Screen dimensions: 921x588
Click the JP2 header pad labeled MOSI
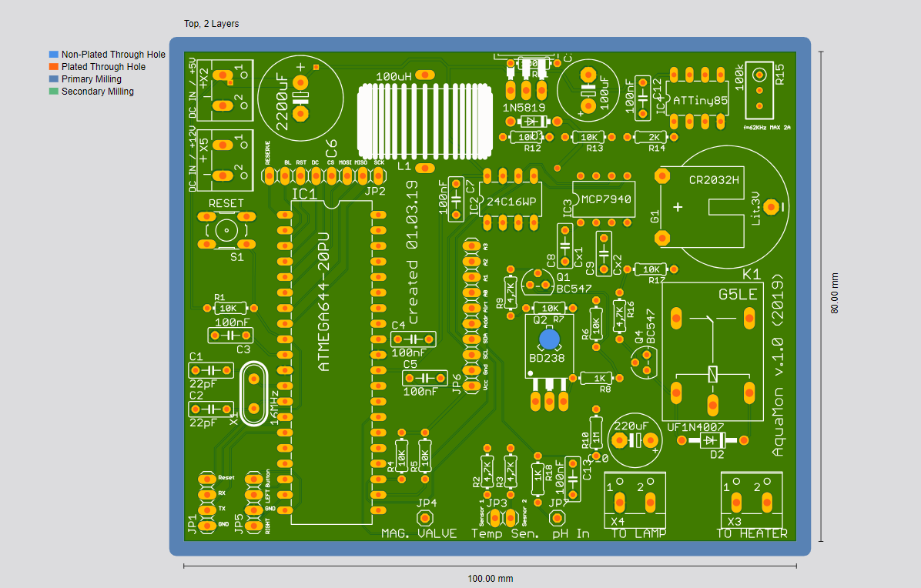[347, 175]
